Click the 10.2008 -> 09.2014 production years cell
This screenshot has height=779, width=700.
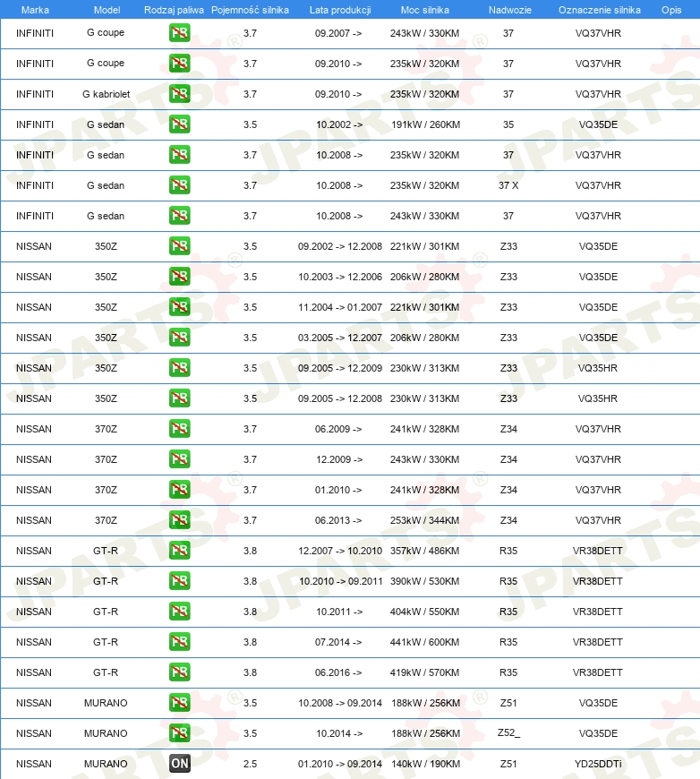[340, 703]
